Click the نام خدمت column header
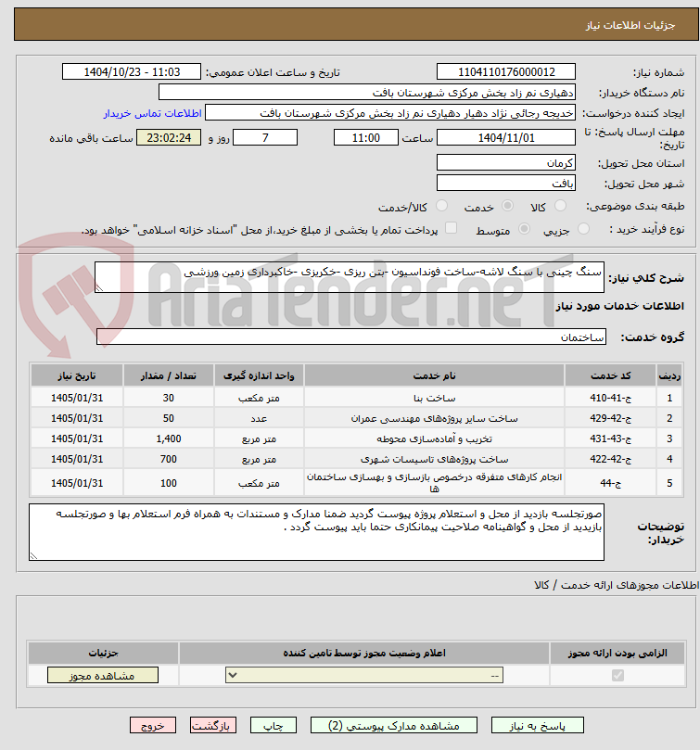700x750 pixels. click(x=434, y=375)
